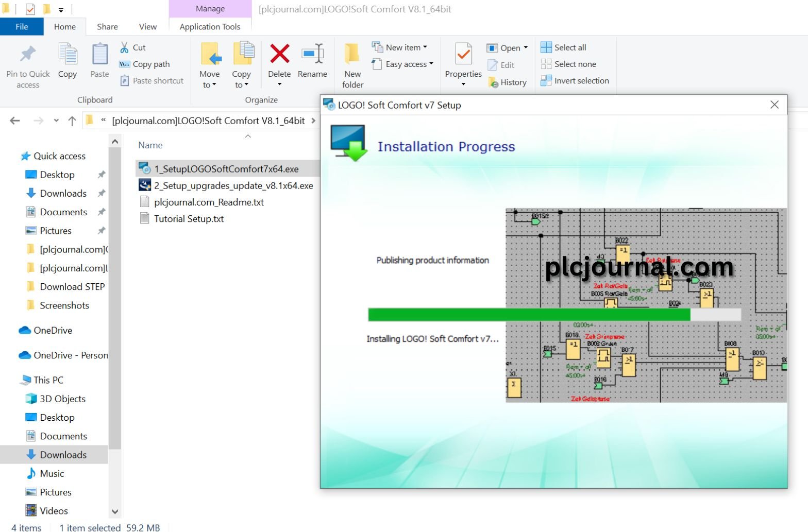Expand the New item dropdown
Image resolution: width=808 pixels, height=532 pixels.
402,47
